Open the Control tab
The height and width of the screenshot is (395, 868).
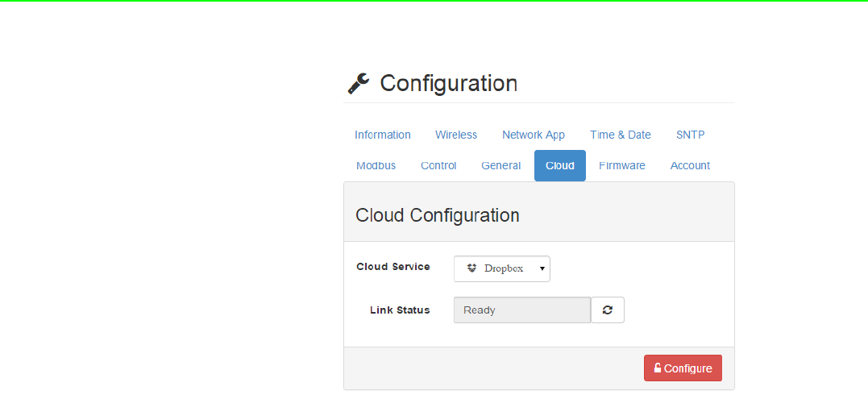(x=438, y=165)
